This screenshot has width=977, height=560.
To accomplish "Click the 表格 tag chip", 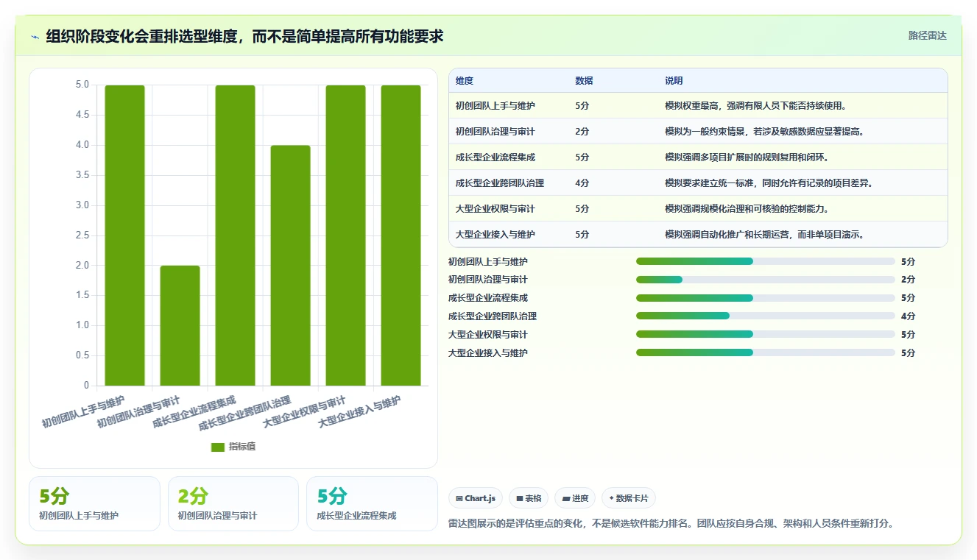I will pos(529,498).
